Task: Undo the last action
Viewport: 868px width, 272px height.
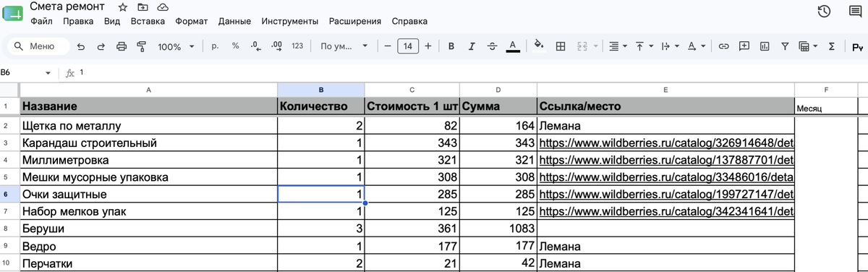Action: pos(81,46)
